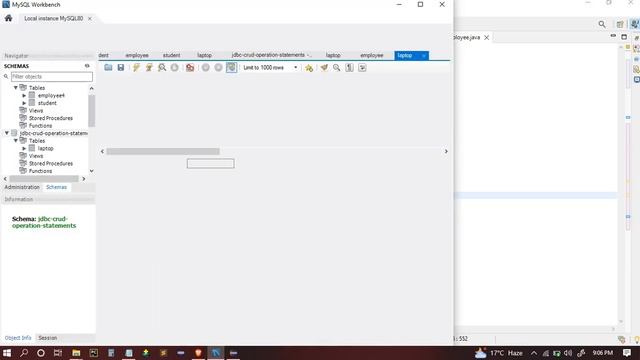Expand the laptop table node
The image size is (640, 360).
(x=24, y=149)
